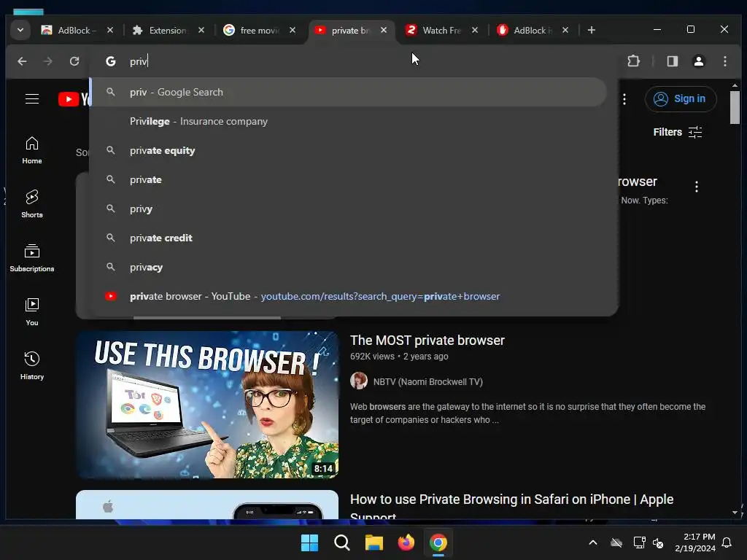Open 'USE THIS BROWSER' video thumbnail
747x560 pixels.
(207, 405)
